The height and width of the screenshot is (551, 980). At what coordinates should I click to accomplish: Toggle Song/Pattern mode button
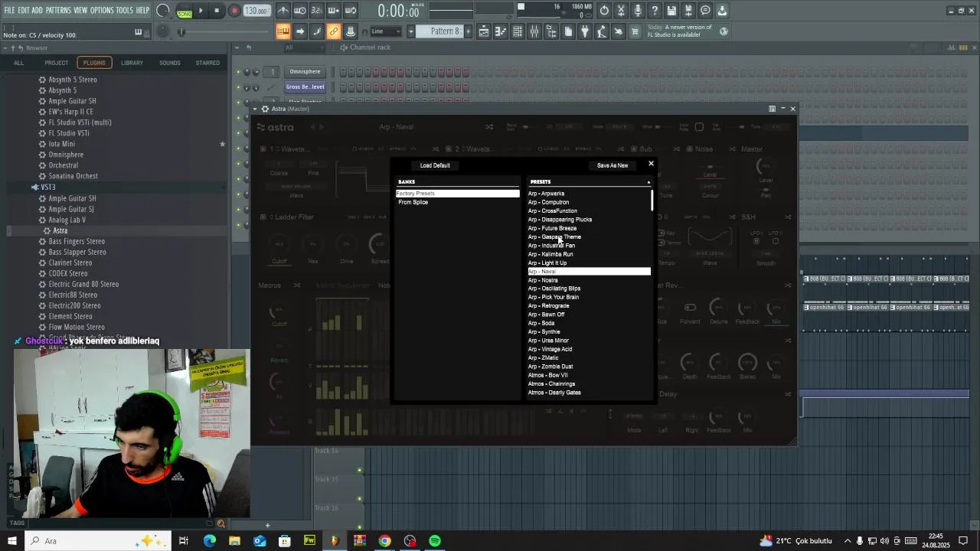pyautogui.click(x=185, y=12)
